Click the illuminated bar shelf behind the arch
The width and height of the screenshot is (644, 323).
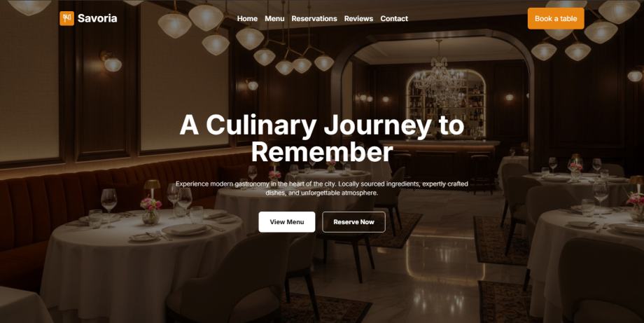(446, 103)
